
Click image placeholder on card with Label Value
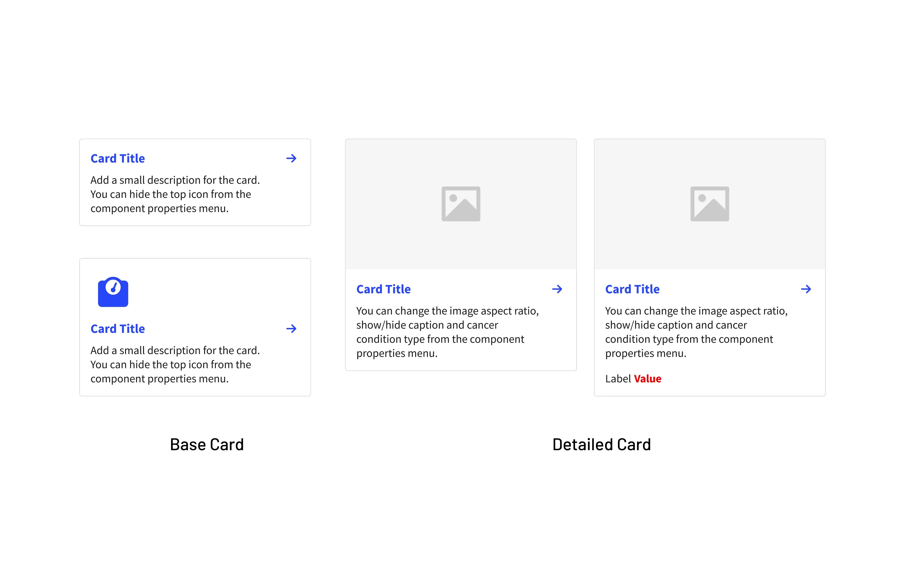tap(710, 204)
